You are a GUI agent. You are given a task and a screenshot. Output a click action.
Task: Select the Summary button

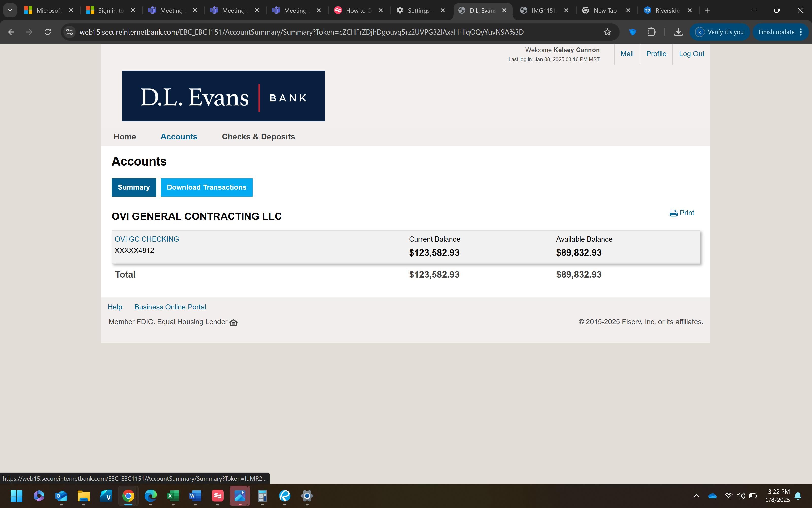point(134,187)
